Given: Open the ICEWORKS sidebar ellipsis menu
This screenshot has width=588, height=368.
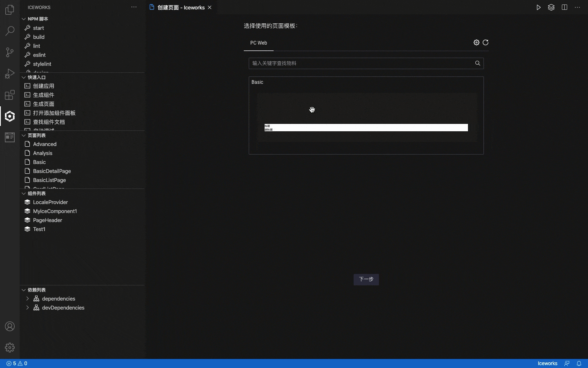Looking at the screenshot, I should [134, 7].
